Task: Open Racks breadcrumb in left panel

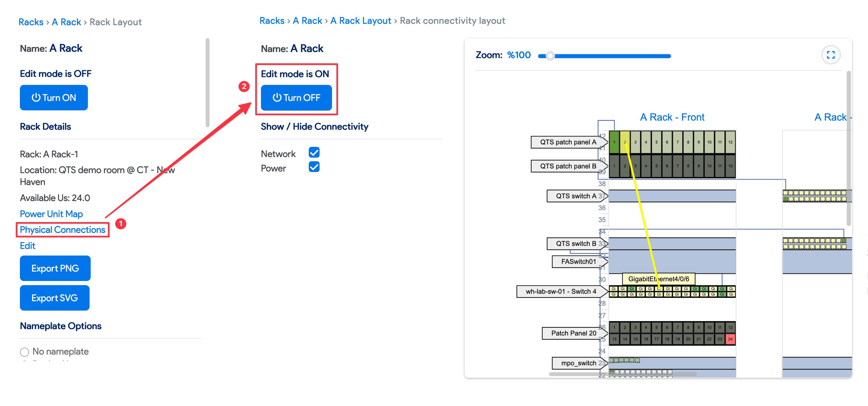Action: point(31,22)
